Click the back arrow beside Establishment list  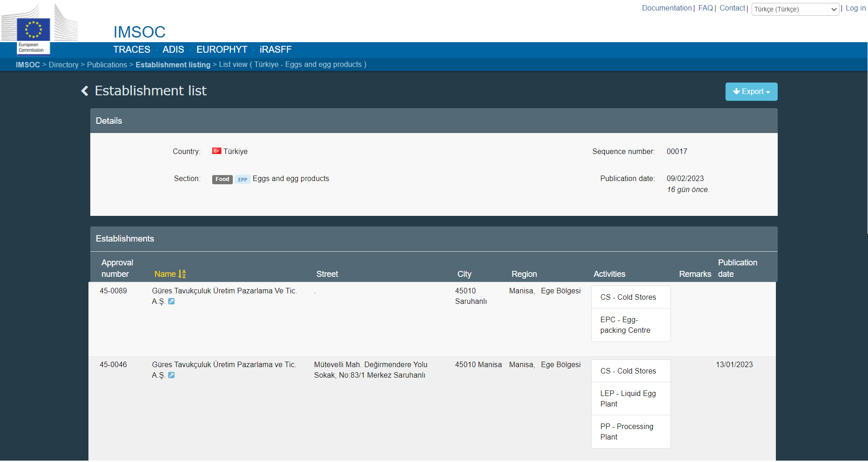(85, 91)
